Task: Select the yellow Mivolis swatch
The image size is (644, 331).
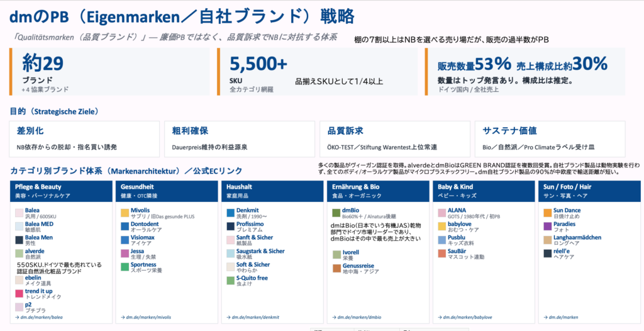Action: pyautogui.click(x=125, y=213)
